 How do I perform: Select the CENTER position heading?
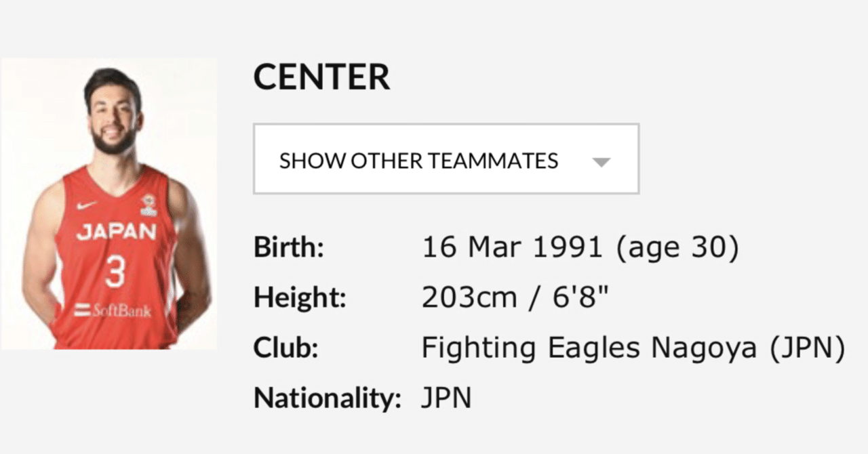pyautogui.click(x=321, y=77)
